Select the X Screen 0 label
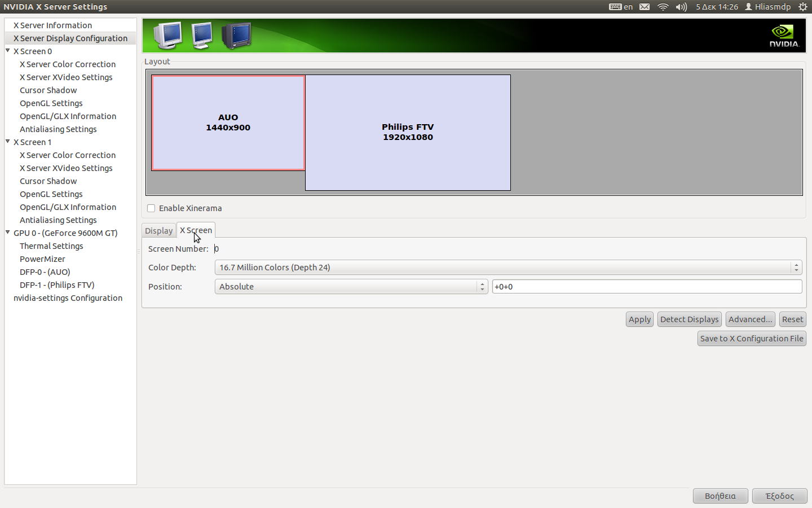The height and width of the screenshot is (508, 812). pos(33,51)
